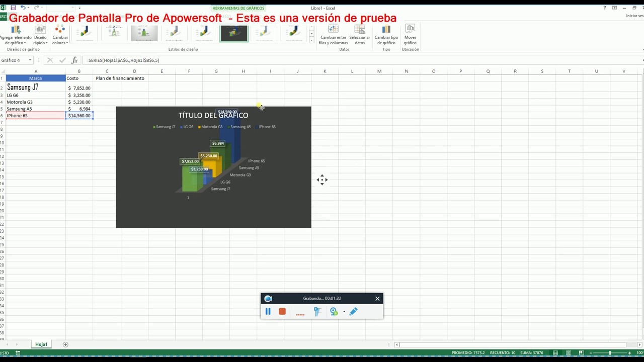Image resolution: width=644 pixels, height=362 pixels.
Task: Click the webcam icon in recorder toolbar
Action: [334, 312]
